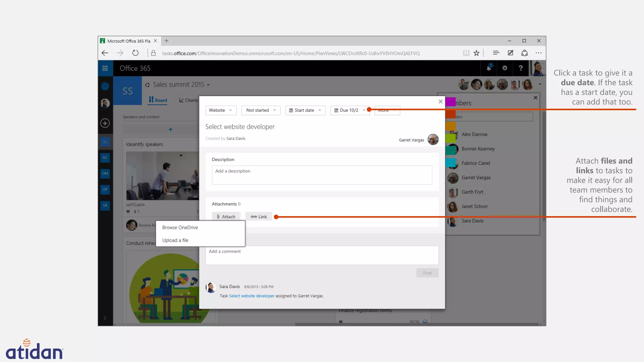Open the Website bucket dropdown

click(x=221, y=110)
